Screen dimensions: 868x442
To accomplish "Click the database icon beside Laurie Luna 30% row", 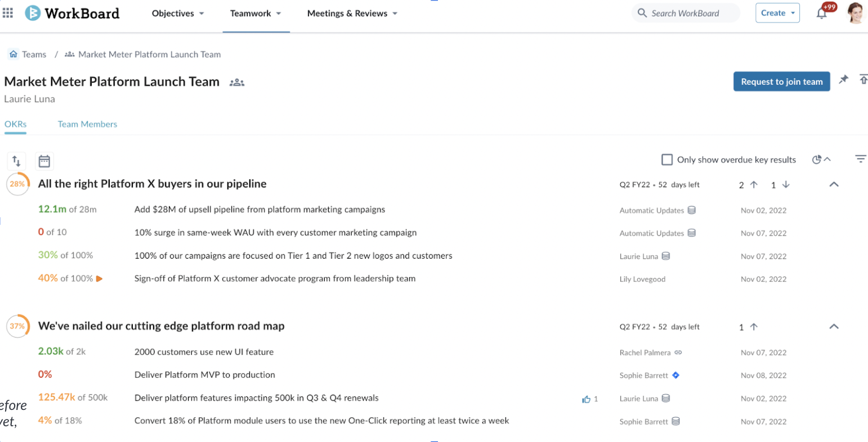I will pos(666,256).
